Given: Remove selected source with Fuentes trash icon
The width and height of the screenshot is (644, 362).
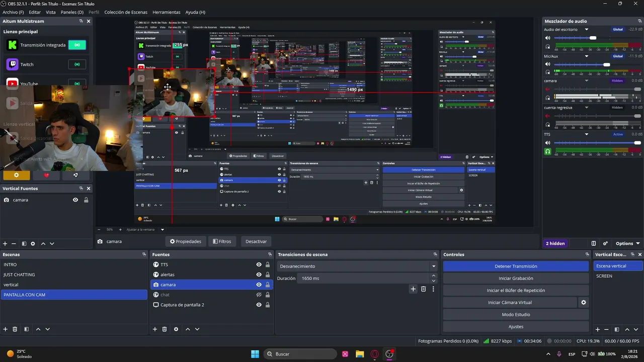Looking at the screenshot, I should (165, 329).
